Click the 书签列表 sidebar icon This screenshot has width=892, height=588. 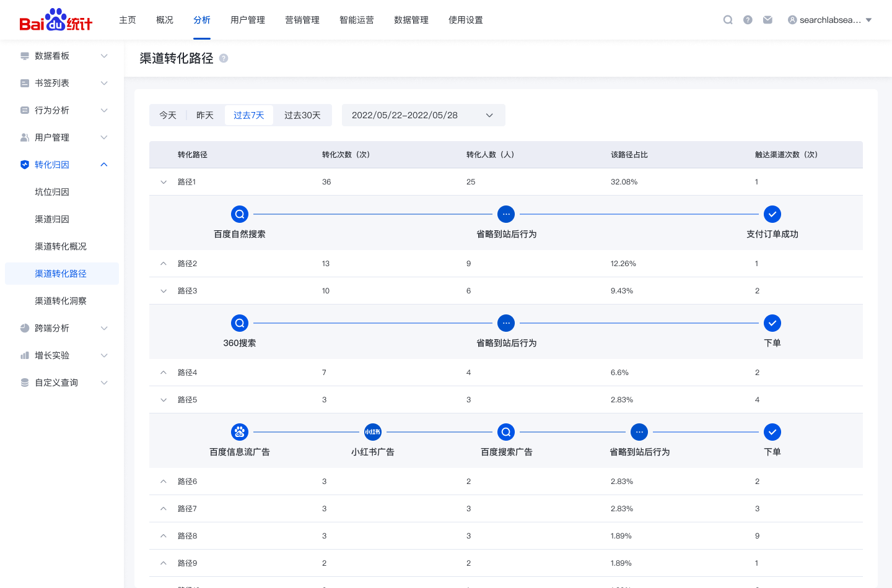[x=25, y=83]
